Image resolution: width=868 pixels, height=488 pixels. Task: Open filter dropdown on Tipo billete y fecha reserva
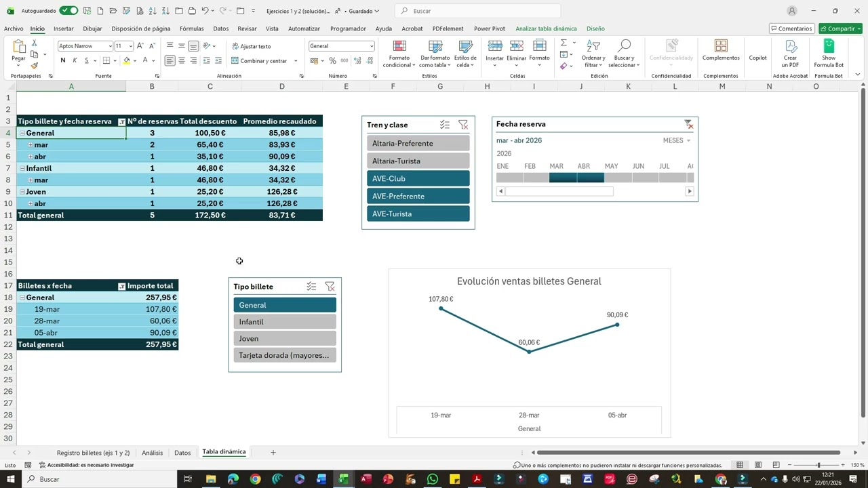pos(121,122)
